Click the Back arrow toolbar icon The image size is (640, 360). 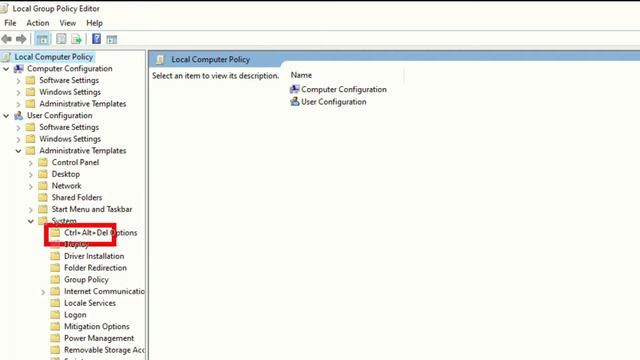(7, 39)
